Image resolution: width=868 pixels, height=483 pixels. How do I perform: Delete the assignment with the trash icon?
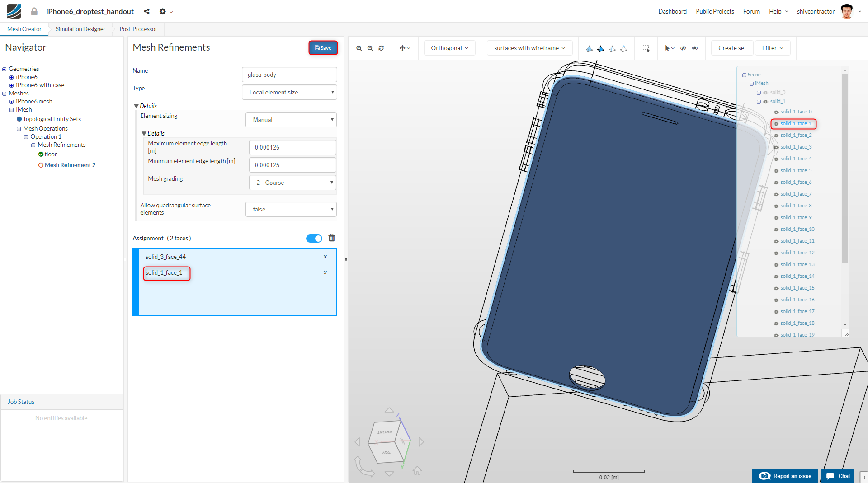331,238
